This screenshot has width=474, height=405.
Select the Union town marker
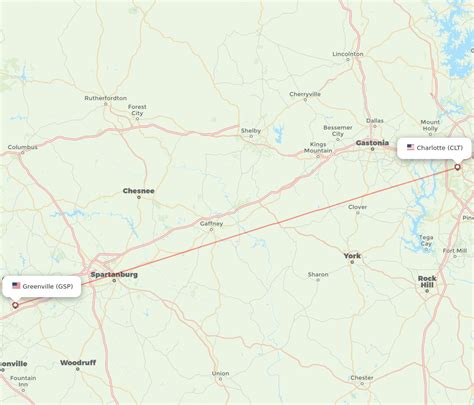click(x=220, y=379)
